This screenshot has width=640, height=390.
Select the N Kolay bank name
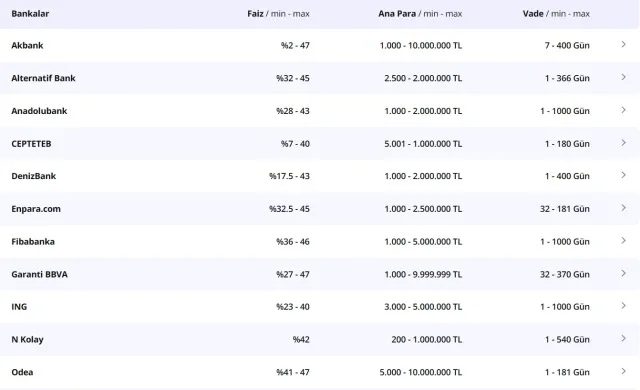(27, 339)
